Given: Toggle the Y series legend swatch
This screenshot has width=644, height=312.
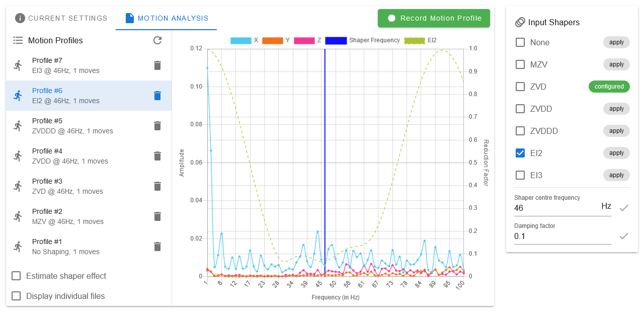Looking at the screenshot, I should click(273, 40).
